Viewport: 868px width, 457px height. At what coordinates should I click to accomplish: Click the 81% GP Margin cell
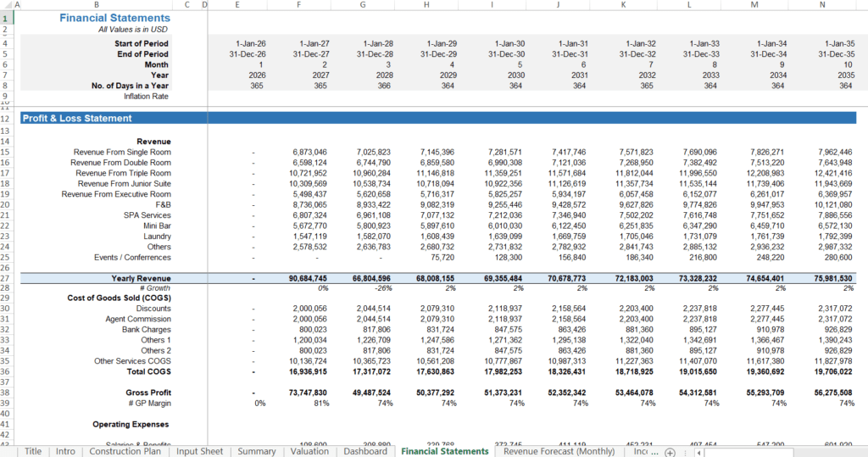[x=321, y=404]
